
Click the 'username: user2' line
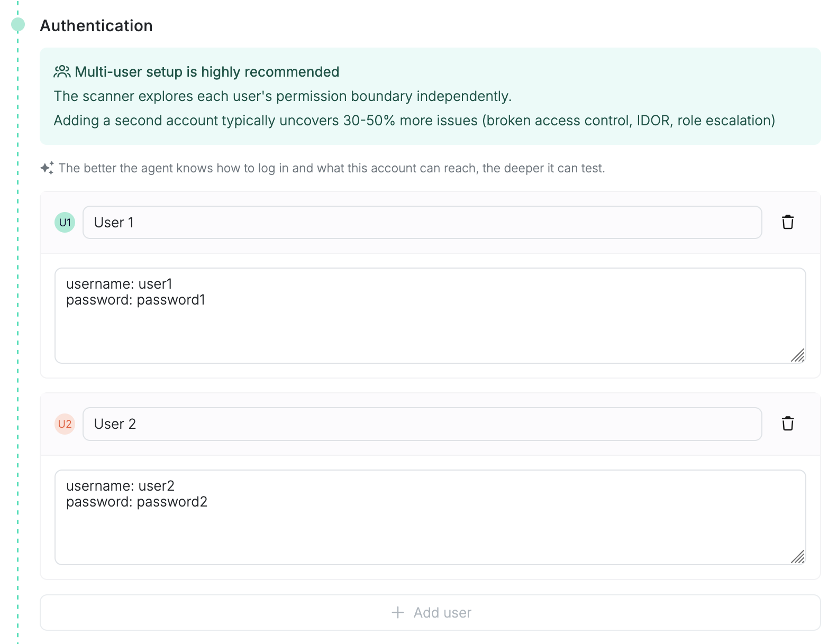tap(120, 486)
